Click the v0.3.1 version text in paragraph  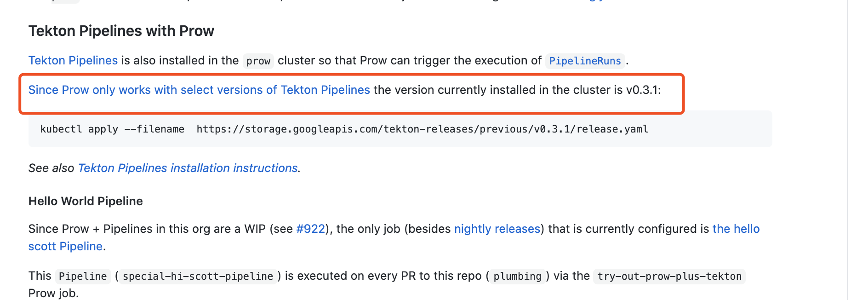[x=642, y=90]
